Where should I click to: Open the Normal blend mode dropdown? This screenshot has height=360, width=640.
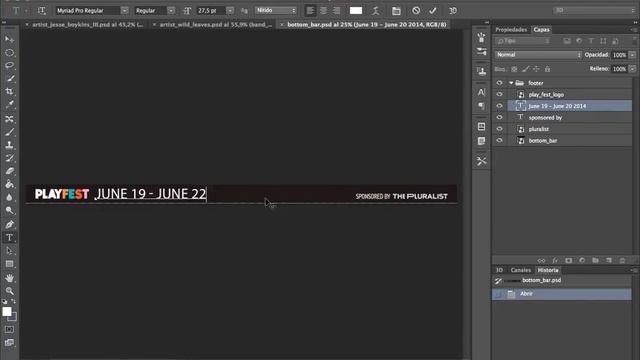click(538, 55)
